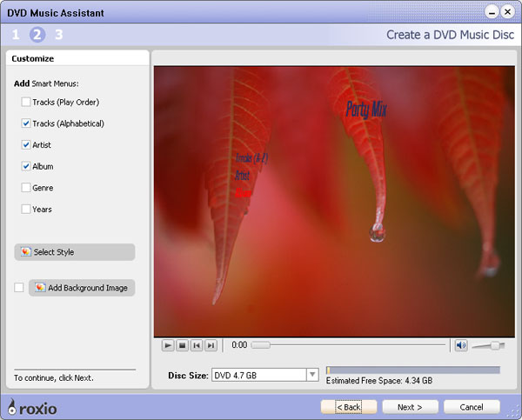
Task: Click the Add Background Image button
Action: coord(82,288)
